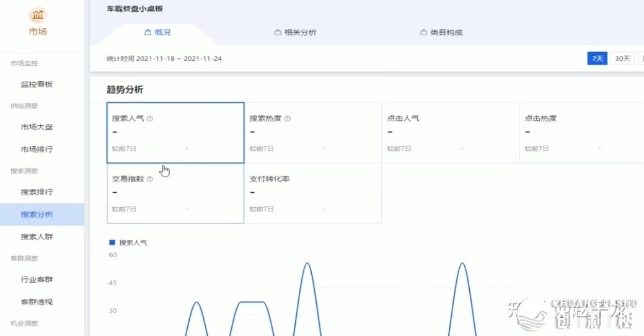Click the 较前7日 text in 点击人气 card
The height and width of the screenshot is (336, 644).
pos(399,149)
